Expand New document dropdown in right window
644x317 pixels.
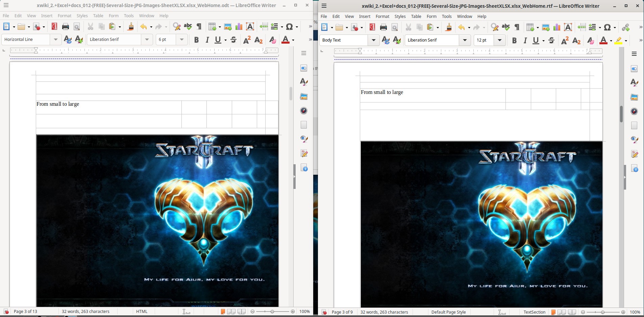(332, 27)
